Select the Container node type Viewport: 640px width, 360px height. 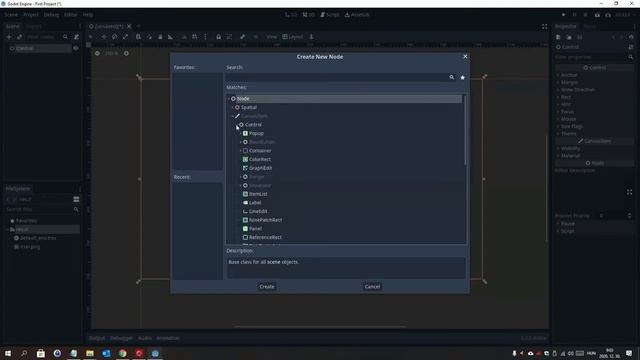pos(260,151)
